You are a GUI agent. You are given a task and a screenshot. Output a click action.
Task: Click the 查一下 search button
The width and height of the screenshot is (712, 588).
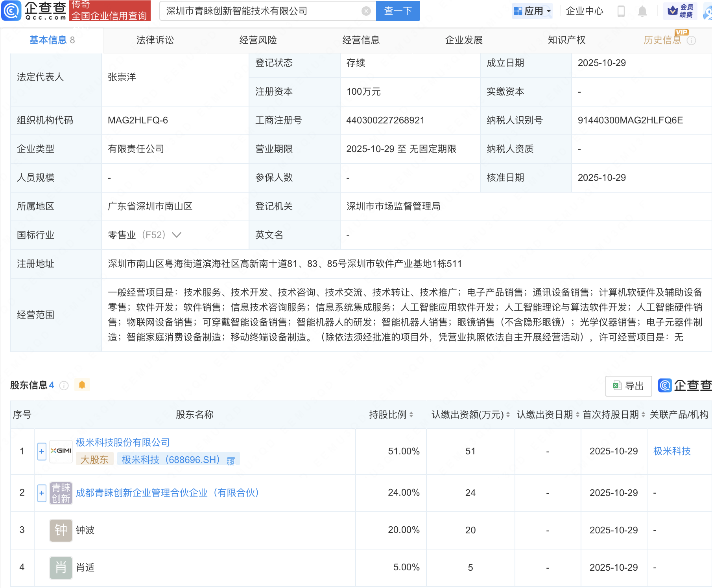pos(398,11)
